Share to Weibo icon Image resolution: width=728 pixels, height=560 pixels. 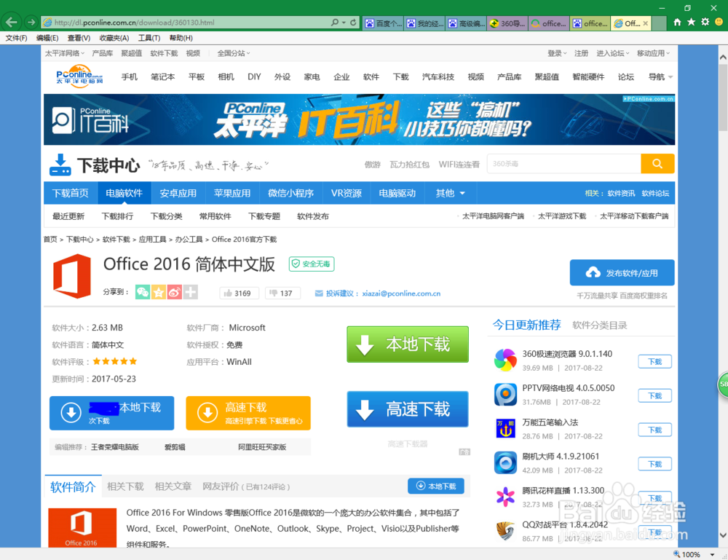click(175, 292)
